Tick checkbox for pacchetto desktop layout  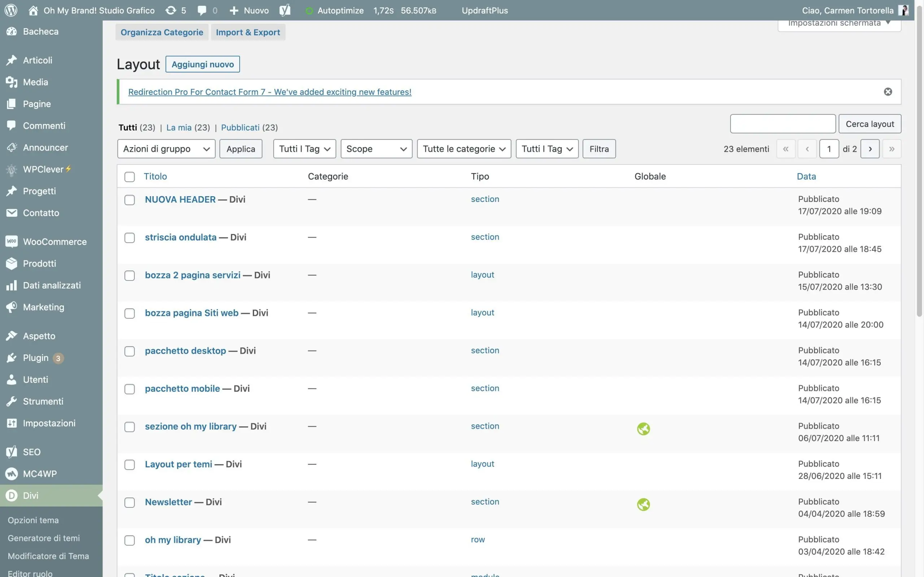(130, 351)
